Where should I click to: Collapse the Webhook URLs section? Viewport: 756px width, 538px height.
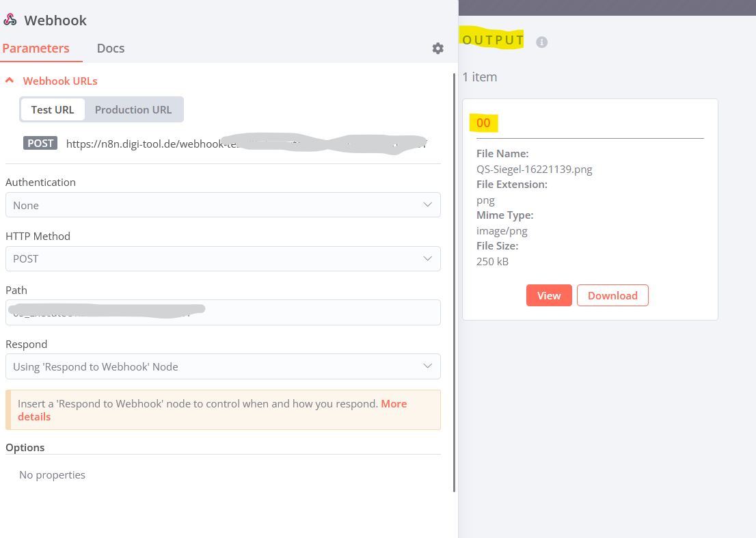coord(10,81)
